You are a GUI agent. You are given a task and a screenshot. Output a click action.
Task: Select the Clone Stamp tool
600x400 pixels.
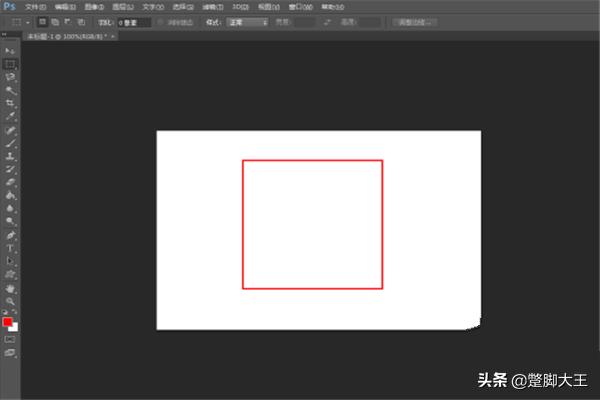click(10, 156)
